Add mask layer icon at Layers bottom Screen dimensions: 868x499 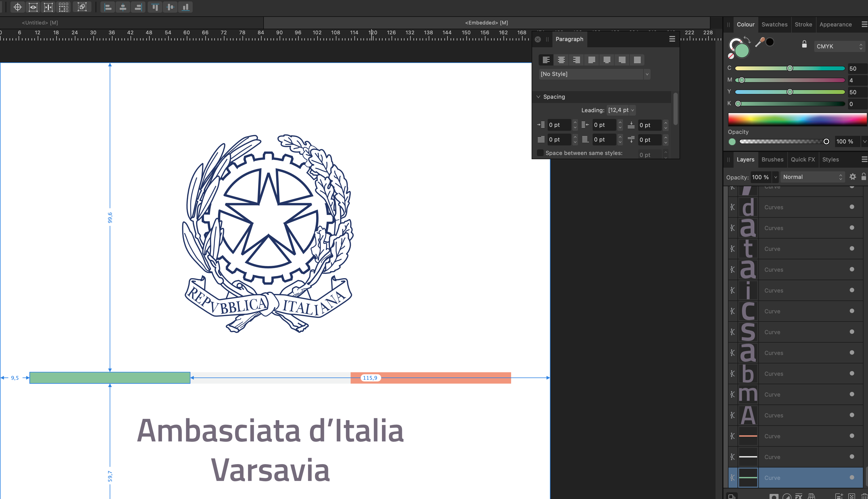[x=774, y=496]
